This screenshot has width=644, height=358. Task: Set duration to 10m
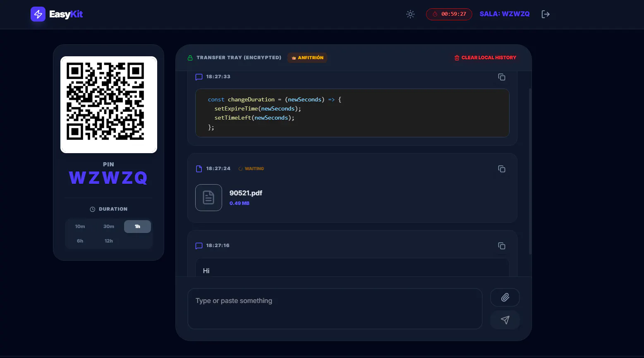tap(80, 226)
